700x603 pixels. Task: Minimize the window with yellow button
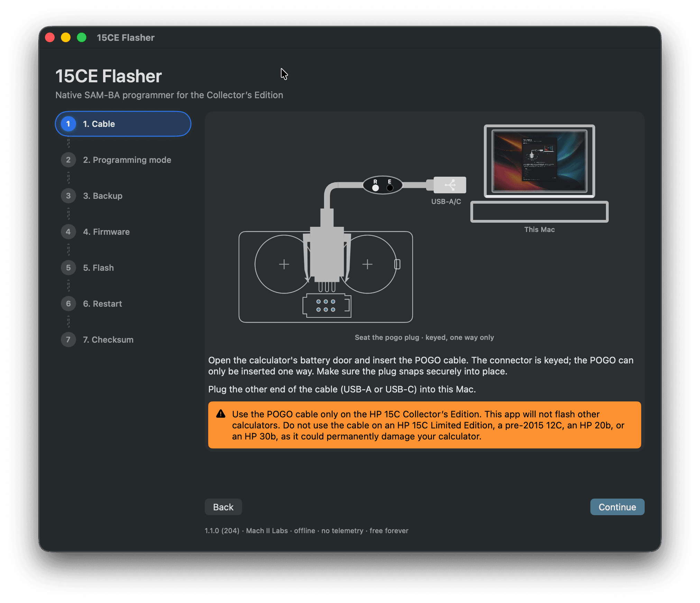66,37
